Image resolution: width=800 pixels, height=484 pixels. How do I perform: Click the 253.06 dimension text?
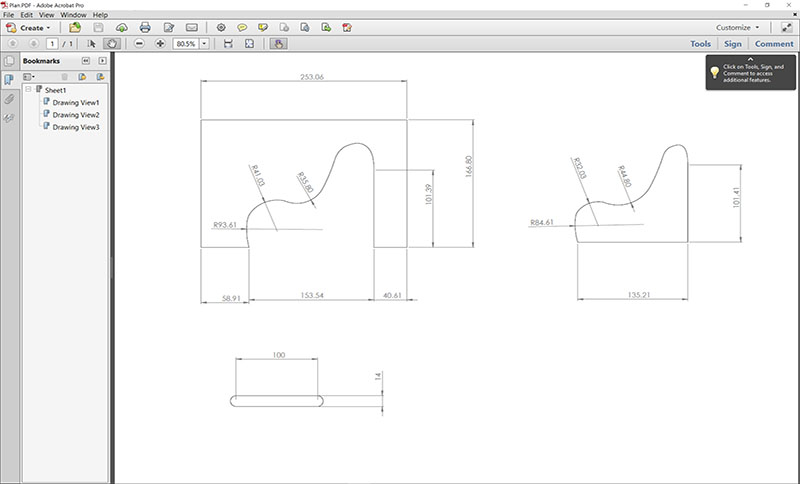tap(312, 77)
